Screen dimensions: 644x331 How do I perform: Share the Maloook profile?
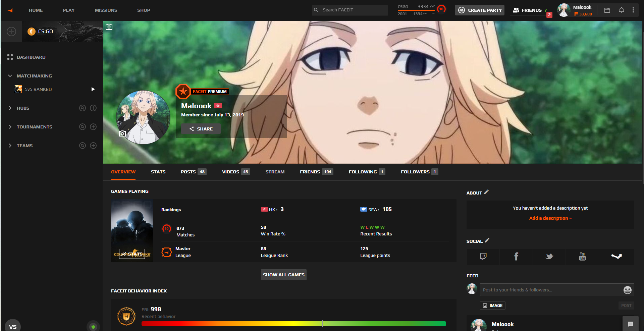(201, 129)
